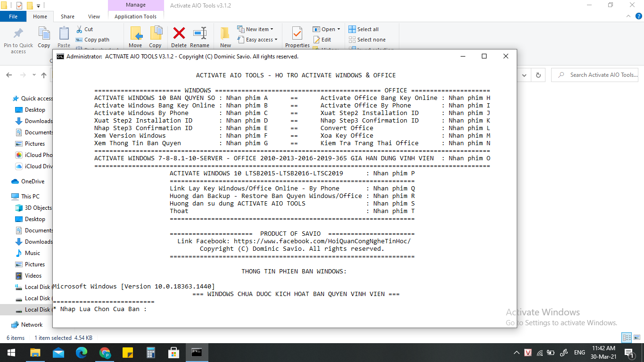
Task: Click the 'Nhap Lua Chon Cua Ban' prompt line
Action: click(x=100, y=309)
